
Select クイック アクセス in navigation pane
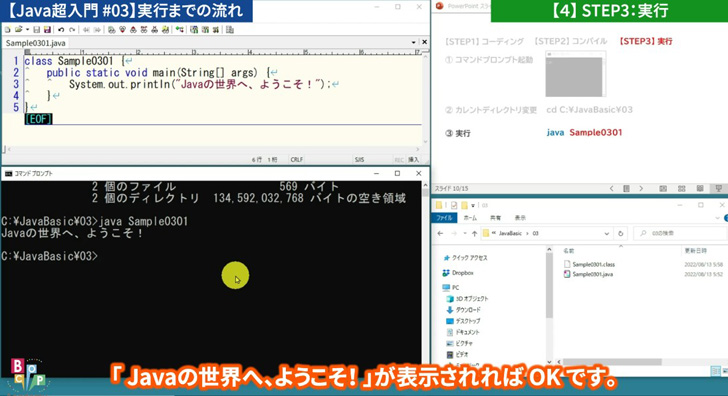point(466,258)
